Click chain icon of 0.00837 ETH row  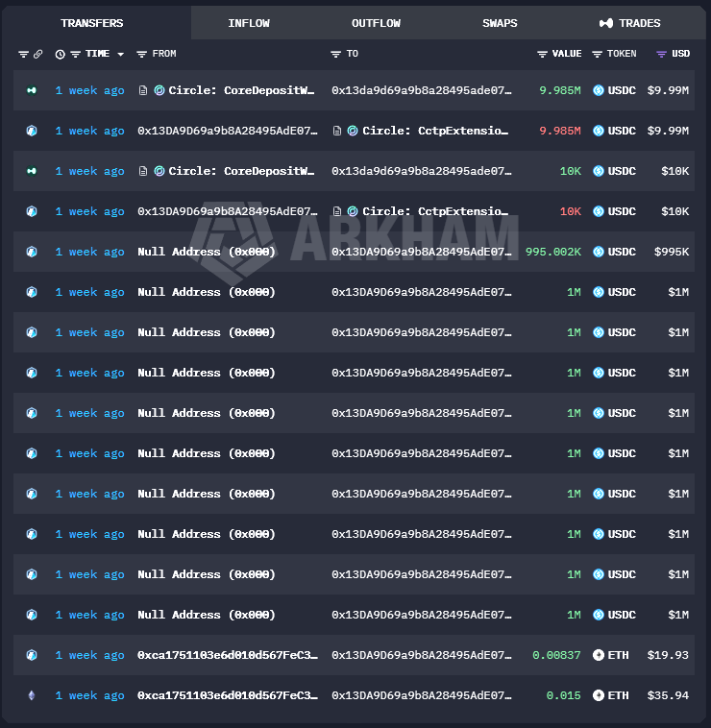coord(32,655)
